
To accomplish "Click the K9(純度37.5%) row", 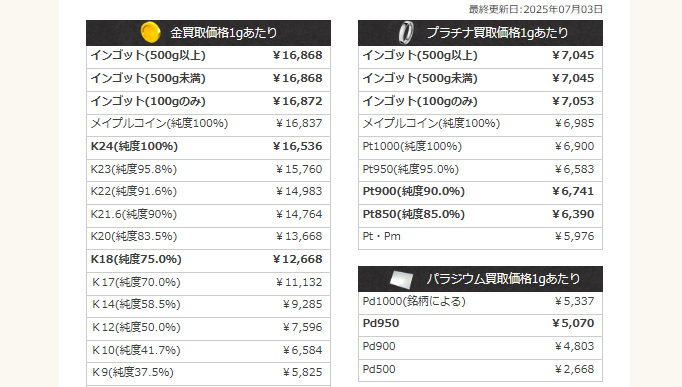I will click(208, 373).
